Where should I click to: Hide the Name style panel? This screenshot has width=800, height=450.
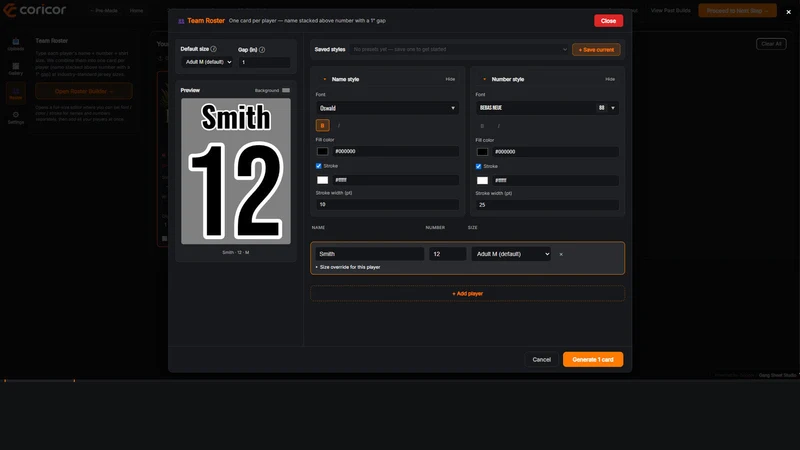pos(450,79)
